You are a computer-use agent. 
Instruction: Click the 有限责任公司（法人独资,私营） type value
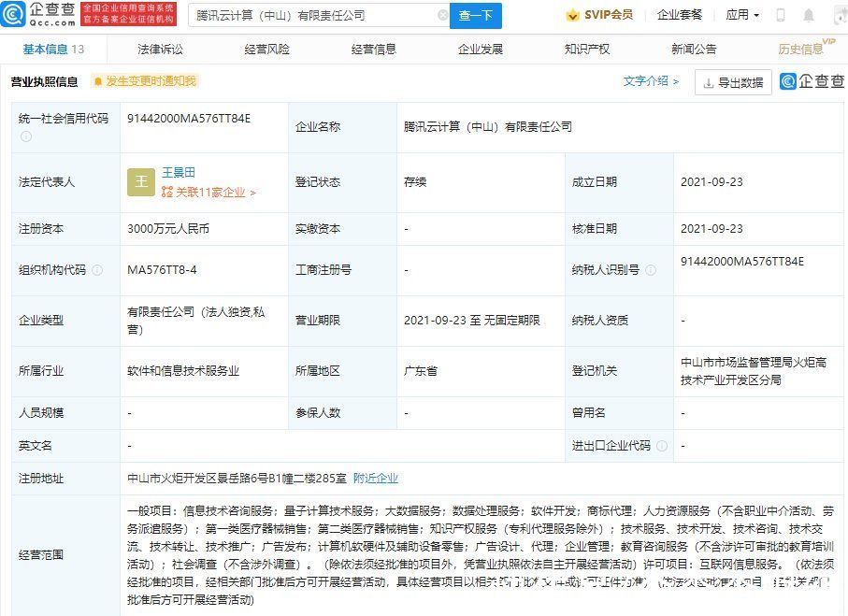[x=195, y=321]
